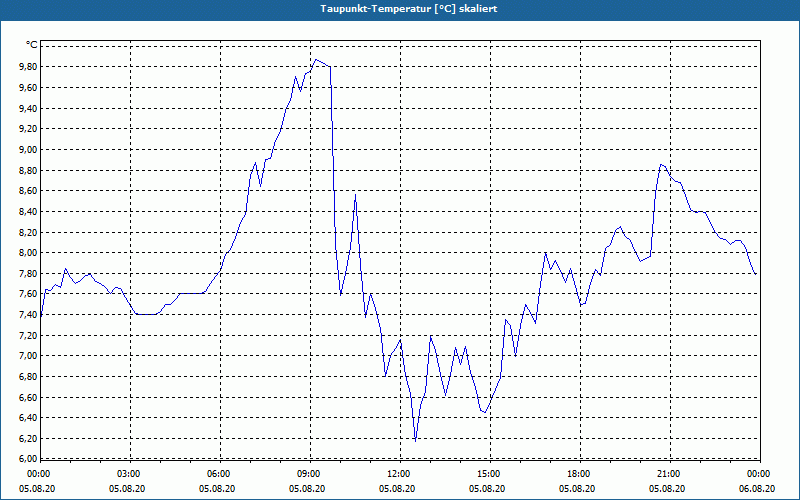The width and height of the screenshot is (800, 500).
Task: Pick the '9,20' y-axis label
Action: coord(29,129)
